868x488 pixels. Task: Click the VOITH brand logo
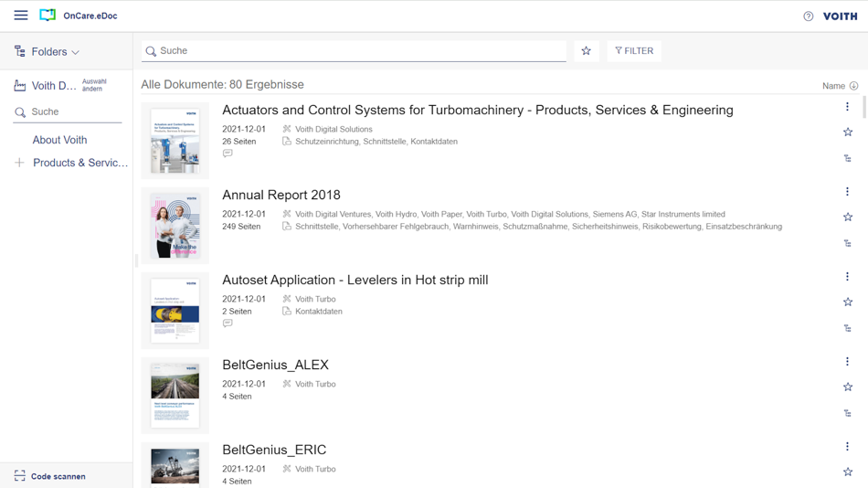pyautogui.click(x=840, y=16)
